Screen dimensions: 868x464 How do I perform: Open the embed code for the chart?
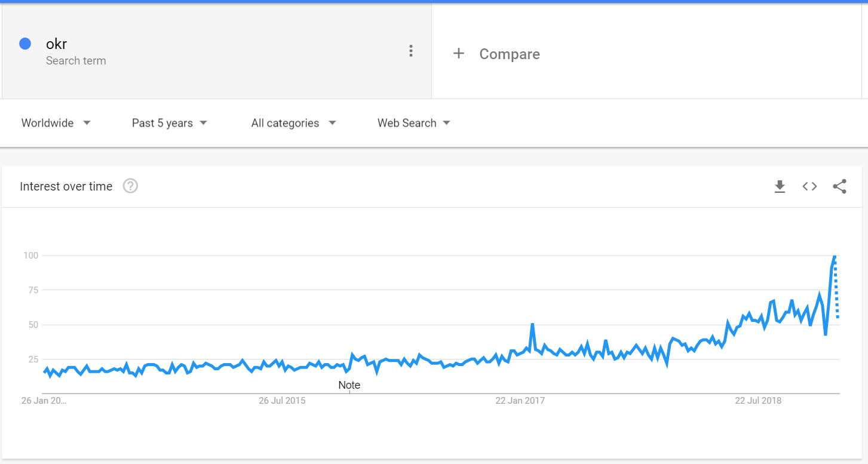(809, 186)
